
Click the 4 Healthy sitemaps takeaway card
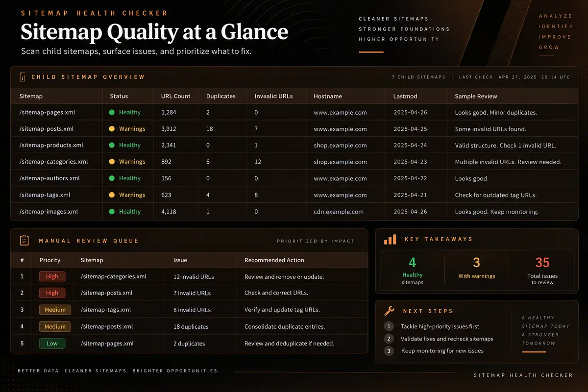(413, 271)
